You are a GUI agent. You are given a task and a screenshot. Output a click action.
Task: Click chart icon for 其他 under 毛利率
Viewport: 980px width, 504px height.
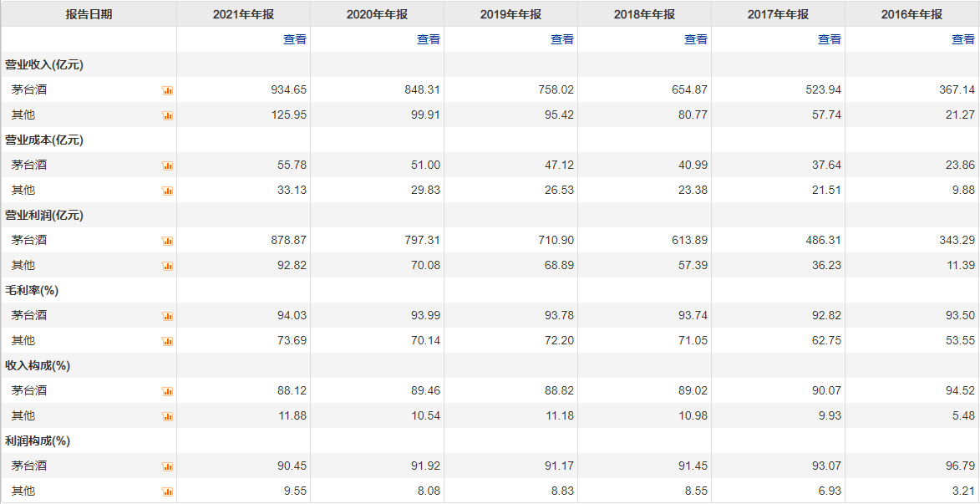[x=167, y=341]
